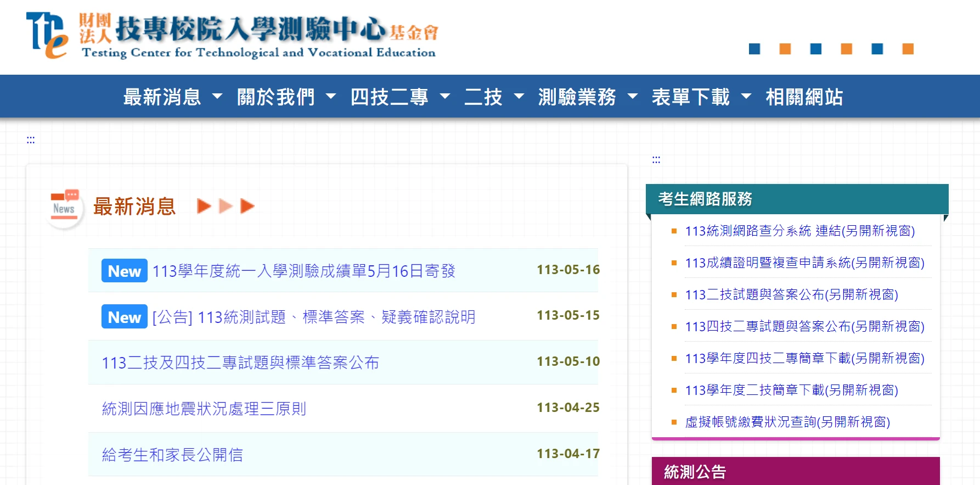This screenshot has height=485, width=980.
Task: Click the rightmost orange square in the header
Action: pos(908,49)
